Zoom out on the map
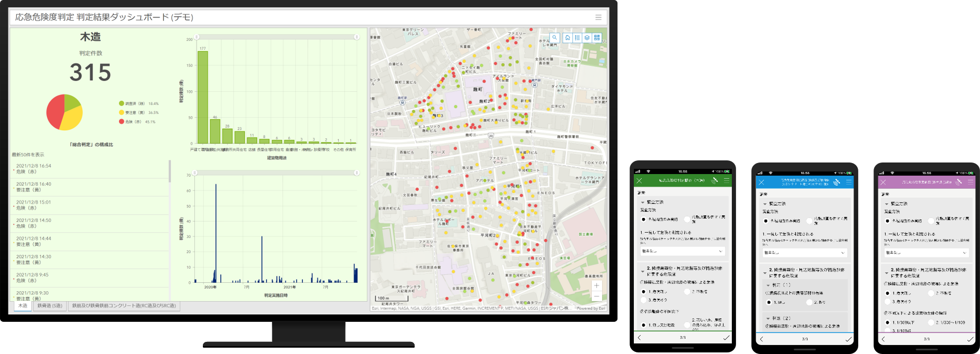The height and width of the screenshot is (354, 980). (x=596, y=296)
